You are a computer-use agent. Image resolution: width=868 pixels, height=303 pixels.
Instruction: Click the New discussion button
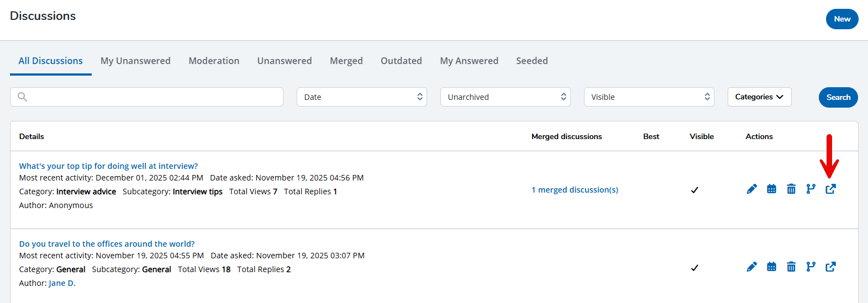point(841,19)
